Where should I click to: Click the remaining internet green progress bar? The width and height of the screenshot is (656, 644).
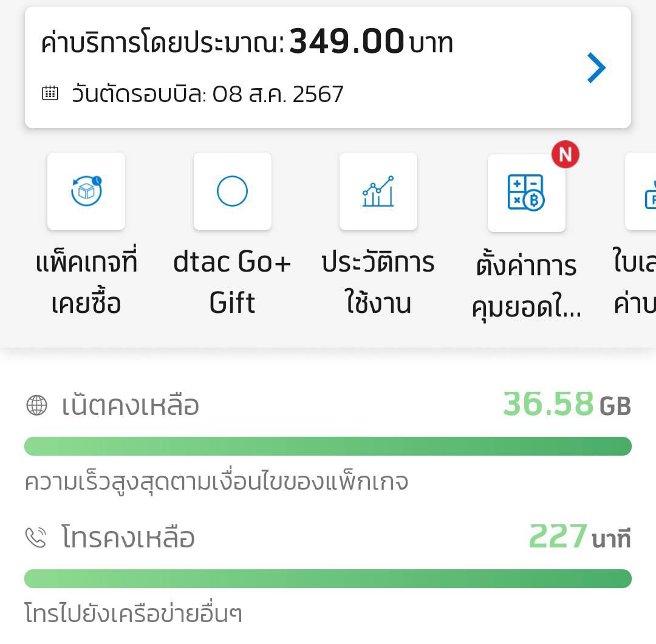pos(328,446)
